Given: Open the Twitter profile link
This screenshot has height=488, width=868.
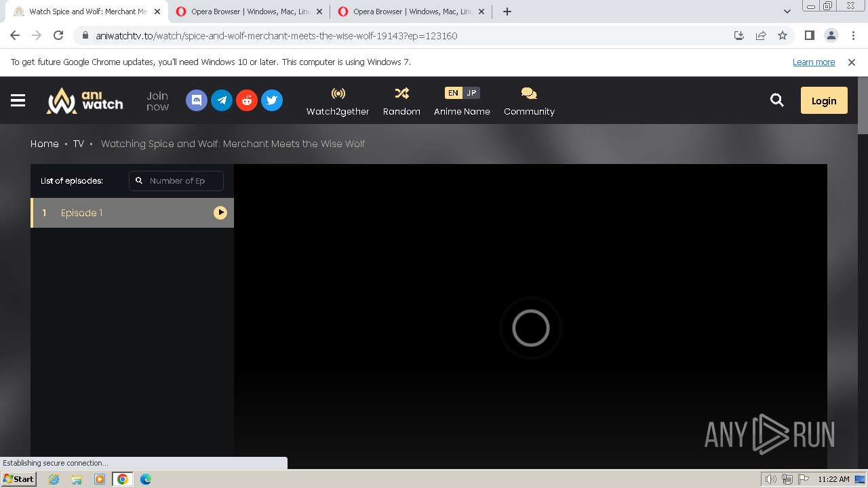Looking at the screenshot, I should point(272,100).
